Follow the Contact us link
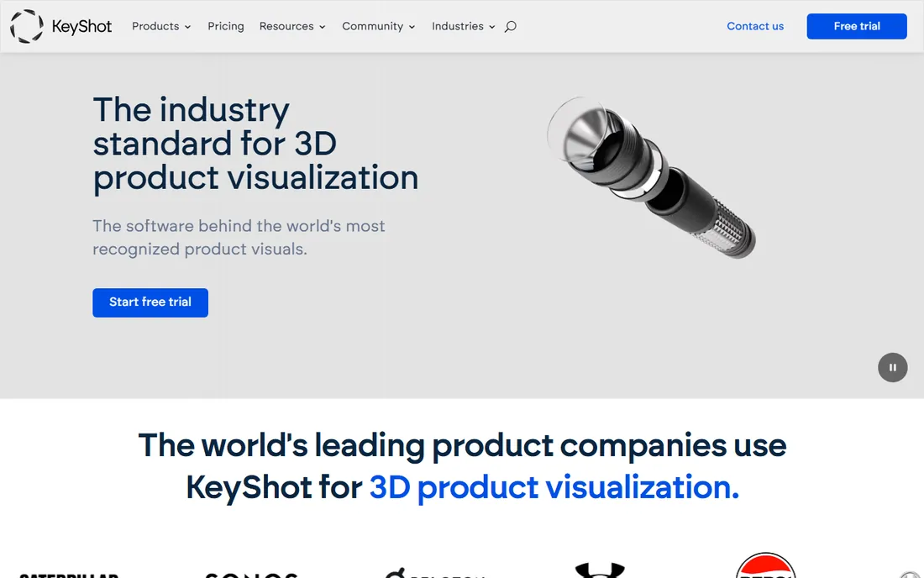 tap(755, 27)
